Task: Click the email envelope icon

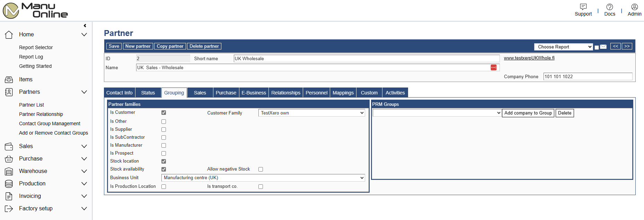Action: (x=603, y=47)
